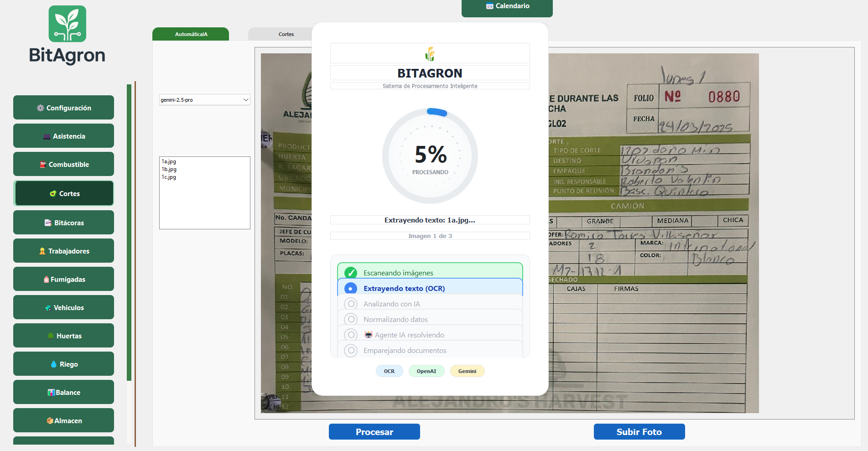Open the Calendario button
The width and height of the screenshot is (868, 451).
(x=507, y=8)
